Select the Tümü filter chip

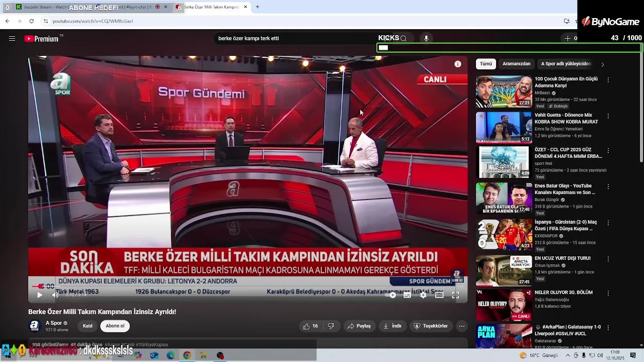[486, 64]
